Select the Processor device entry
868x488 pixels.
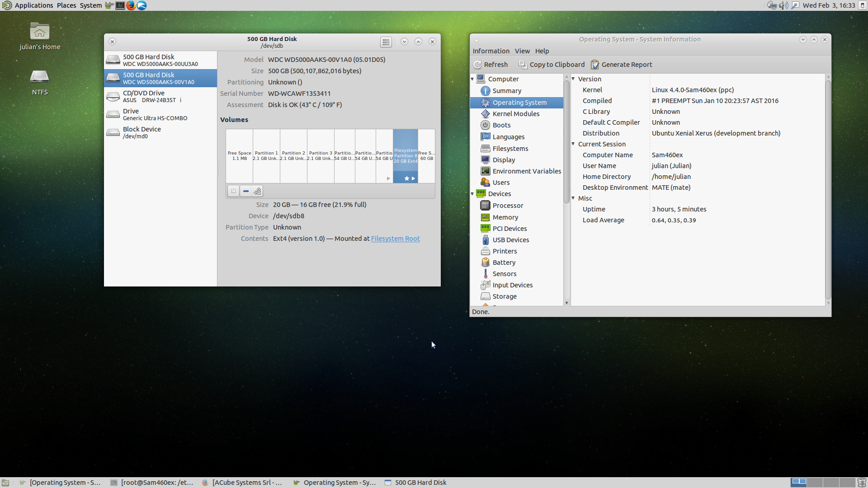pos(508,206)
